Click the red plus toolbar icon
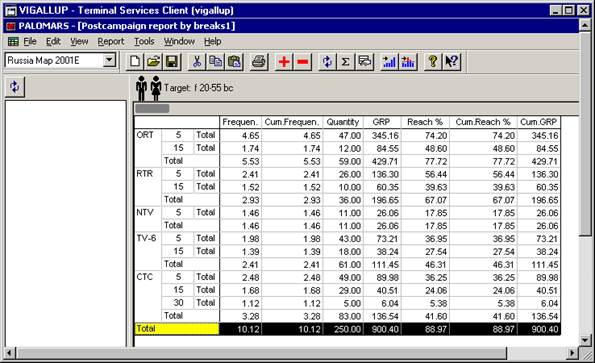595x363 pixels. [284, 61]
